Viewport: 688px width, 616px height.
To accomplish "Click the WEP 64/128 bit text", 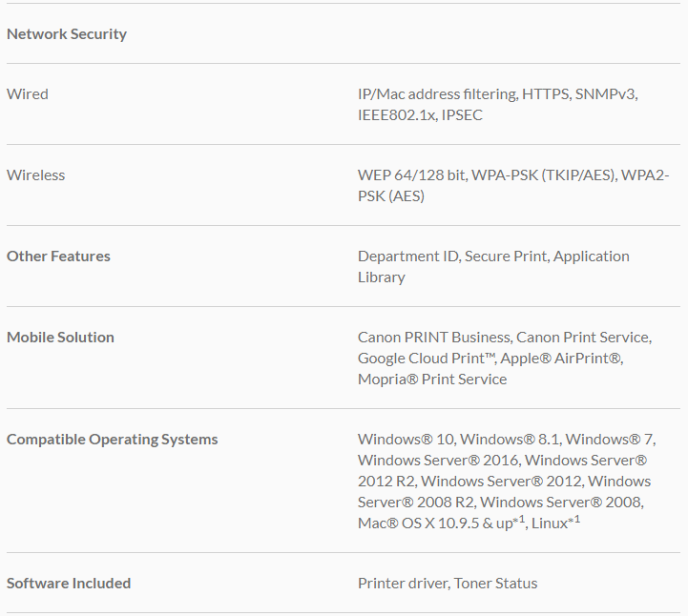I will click(x=411, y=175).
